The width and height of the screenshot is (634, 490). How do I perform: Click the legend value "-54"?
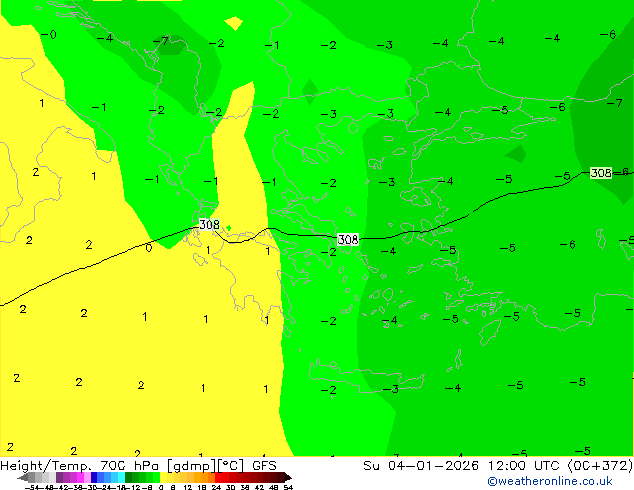pos(32,487)
